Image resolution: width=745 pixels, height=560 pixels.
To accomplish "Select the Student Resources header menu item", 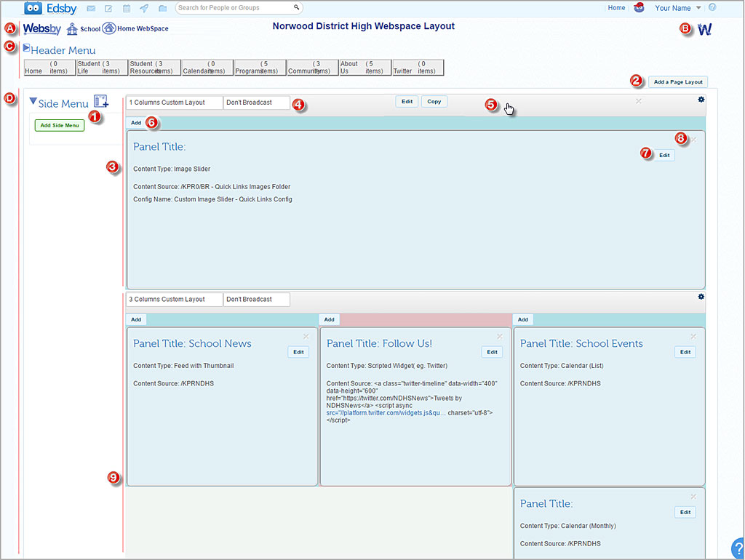I will tap(155, 68).
